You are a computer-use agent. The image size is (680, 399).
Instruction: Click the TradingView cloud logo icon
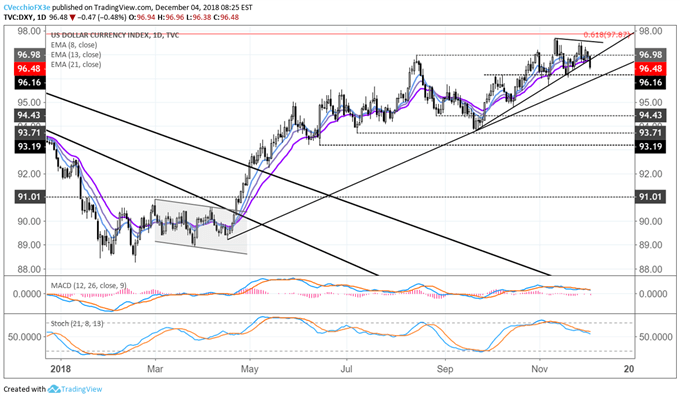53,389
